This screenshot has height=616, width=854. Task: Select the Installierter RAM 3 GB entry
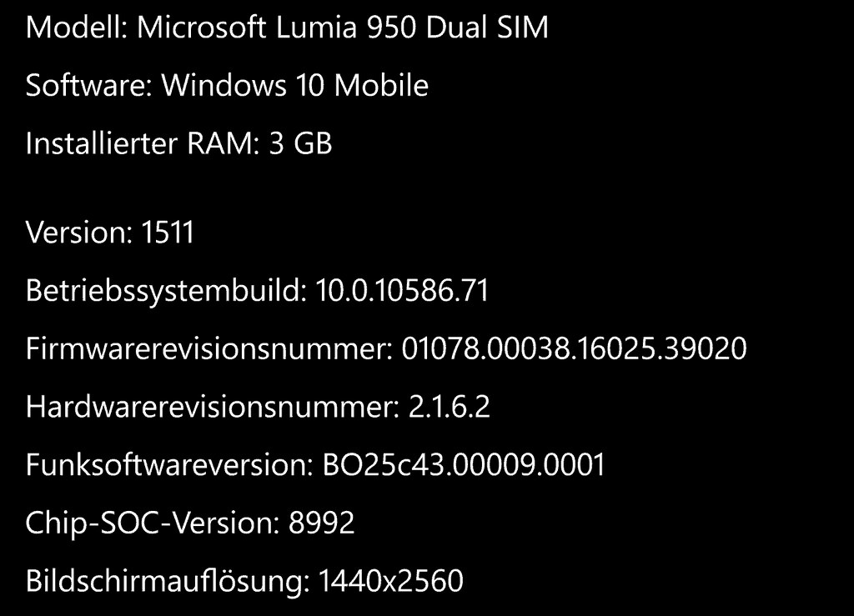[x=178, y=143]
